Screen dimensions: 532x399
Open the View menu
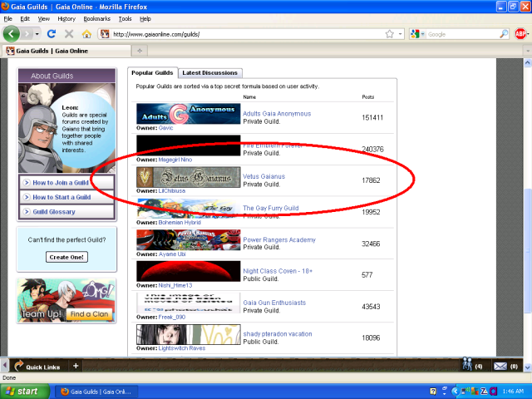pyautogui.click(x=44, y=18)
